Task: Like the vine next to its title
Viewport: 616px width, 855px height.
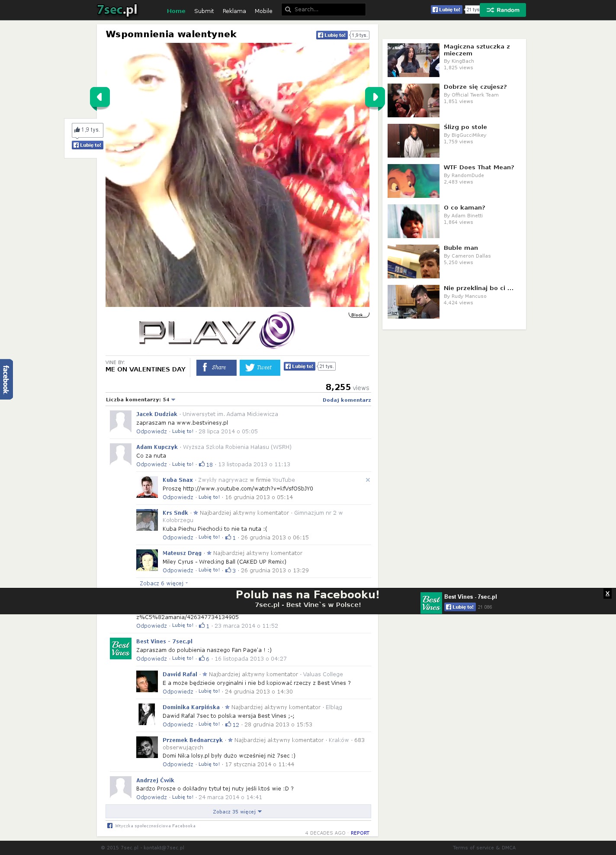Action: click(332, 35)
